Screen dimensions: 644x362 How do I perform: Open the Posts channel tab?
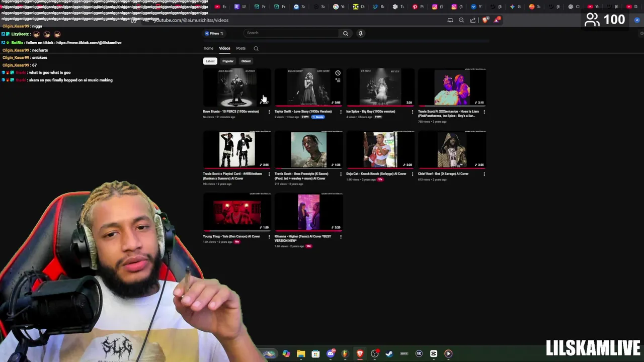click(241, 48)
